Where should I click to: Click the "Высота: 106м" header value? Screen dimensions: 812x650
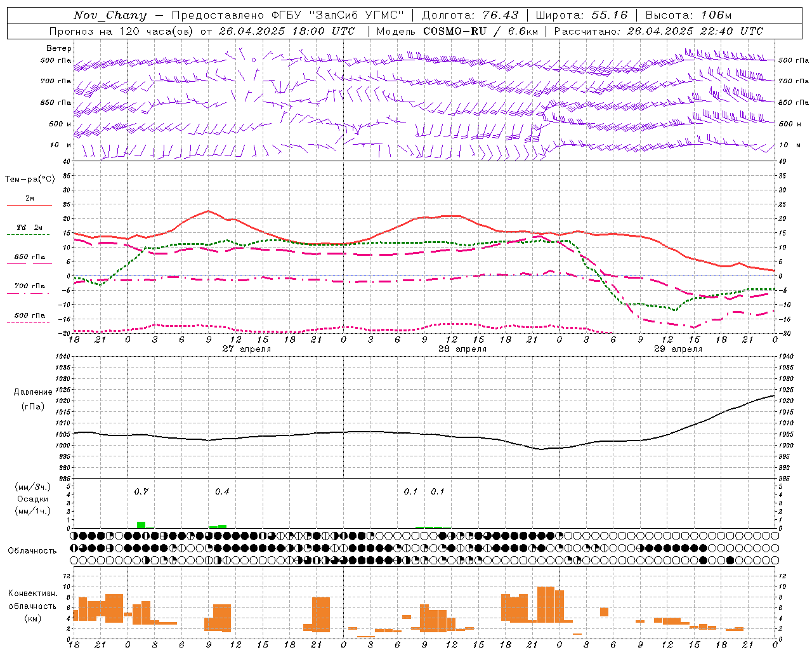(688, 15)
